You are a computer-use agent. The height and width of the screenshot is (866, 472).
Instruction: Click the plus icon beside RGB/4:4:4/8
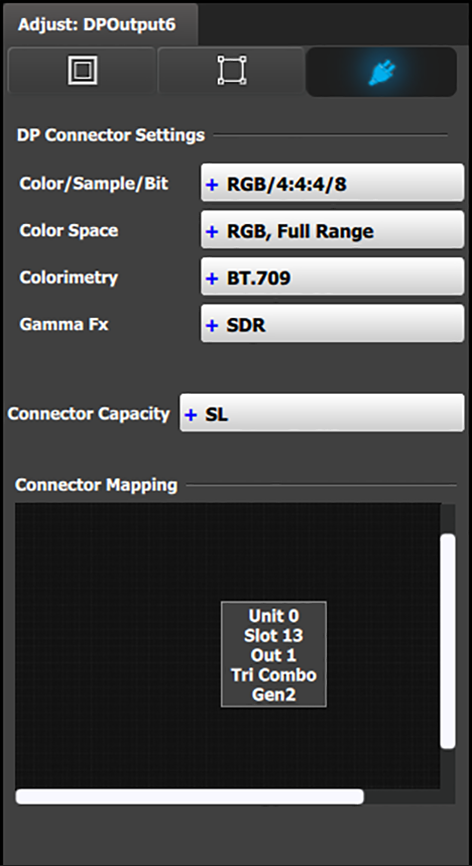tap(212, 184)
